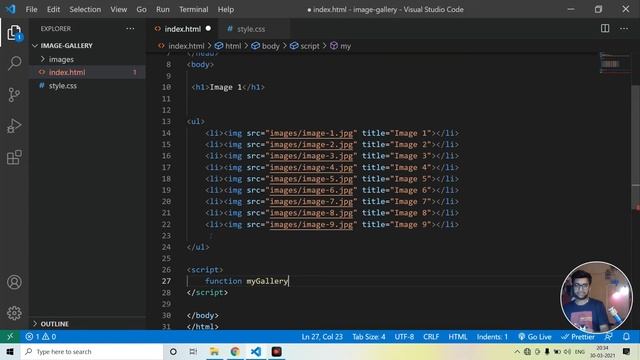The image size is (640, 360).
Task: Click the Split Editor Right icon
Action: point(605,29)
